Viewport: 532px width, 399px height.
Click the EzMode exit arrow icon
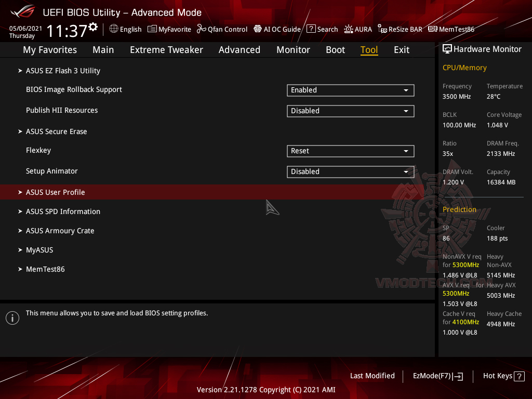[458, 376]
